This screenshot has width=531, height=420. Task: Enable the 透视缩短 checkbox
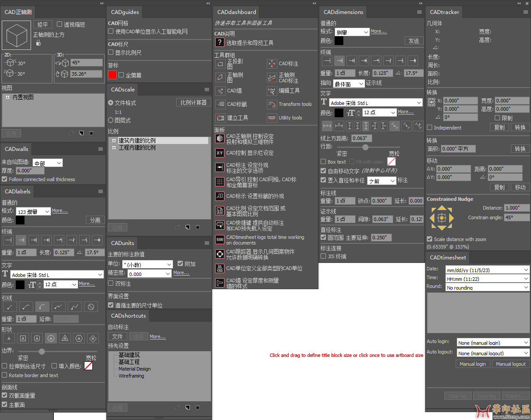pyautogui.click(x=60, y=24)
